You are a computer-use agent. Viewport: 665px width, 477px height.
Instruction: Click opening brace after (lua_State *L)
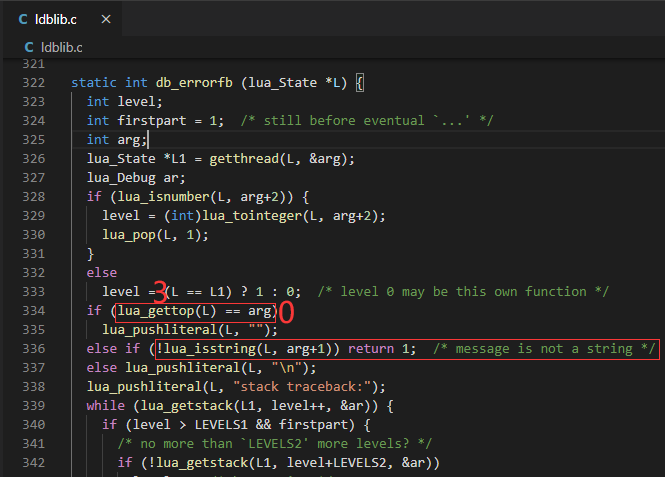tap(359, 83)
